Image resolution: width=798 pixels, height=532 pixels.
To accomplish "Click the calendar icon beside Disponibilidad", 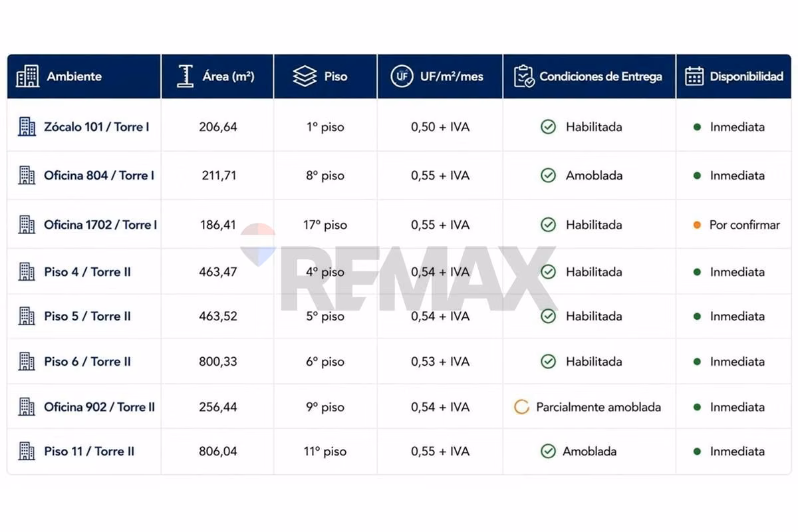I will pyautogui.click(x=694, y=76).
